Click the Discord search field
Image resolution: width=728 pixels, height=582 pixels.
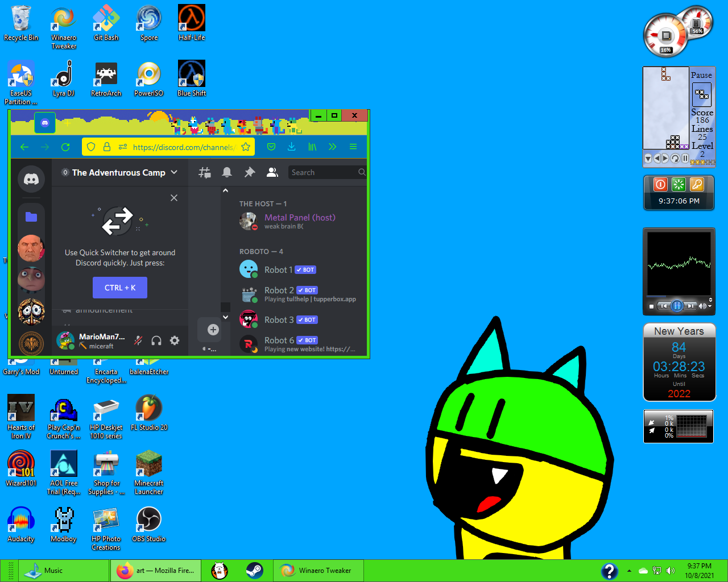point(323,172)
